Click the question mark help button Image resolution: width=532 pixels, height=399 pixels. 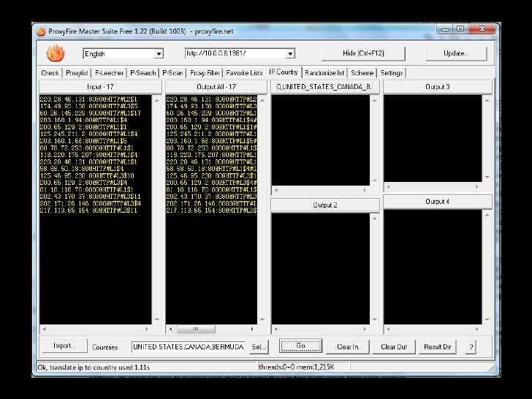[471, 346]
